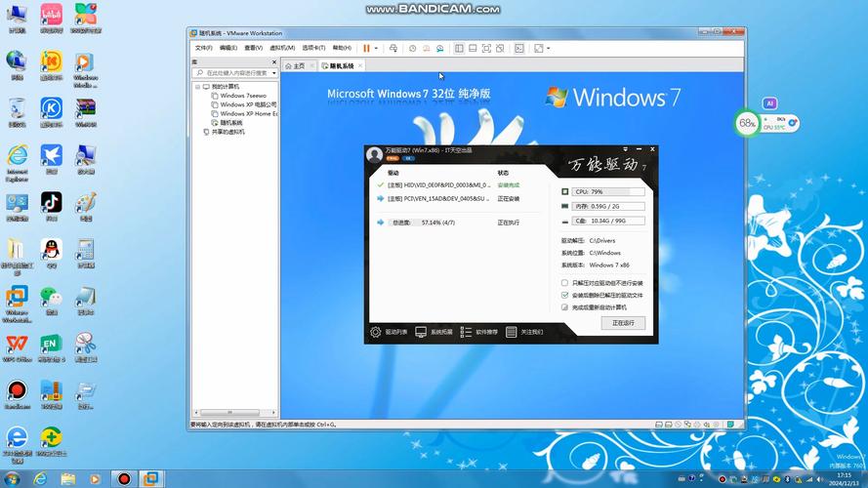
Task: Click the Windows Start button
Action: pyautogui.click(x=12, y=478)
